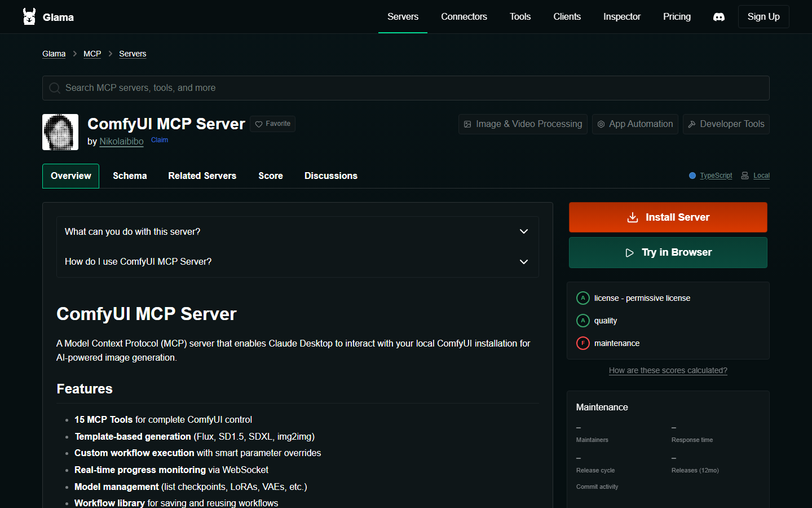
Task: Click the search magnifier icon
Action: [x=55, y=88]
